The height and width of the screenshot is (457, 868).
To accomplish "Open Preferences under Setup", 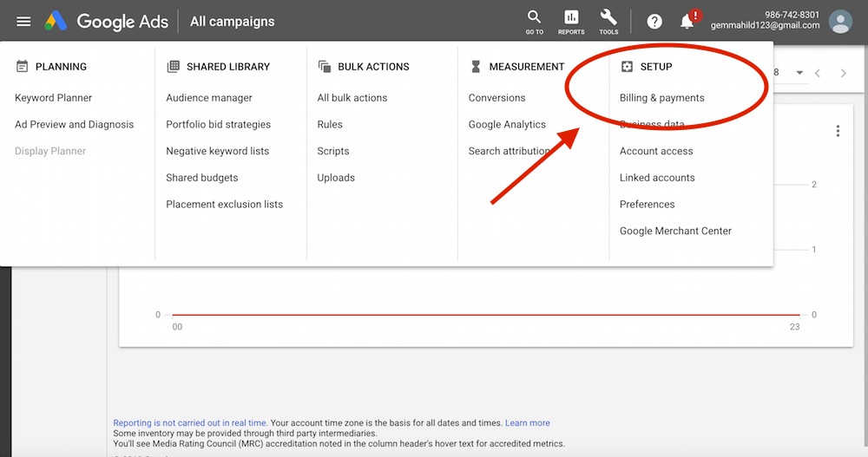I will tap(647, 204).
